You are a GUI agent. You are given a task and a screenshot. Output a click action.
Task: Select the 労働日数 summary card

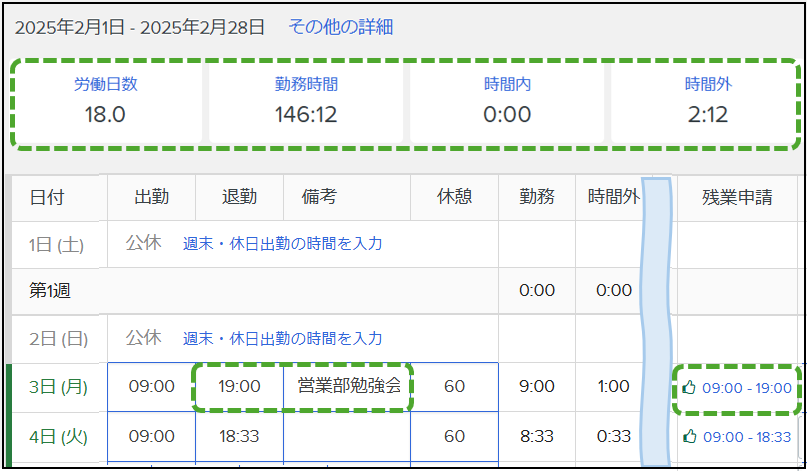pos(106,102)
